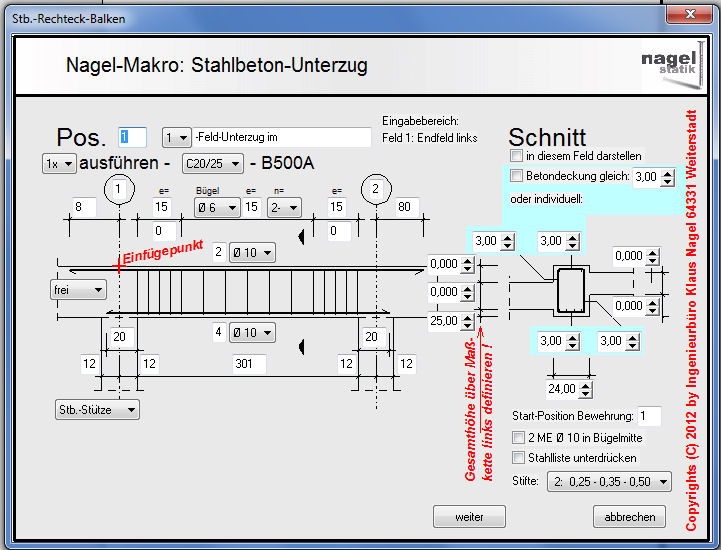Image resolution: width=721 pixels, height=550 pixels.
Task: Click the left support marker circle 1
Action: pos(120,189)
